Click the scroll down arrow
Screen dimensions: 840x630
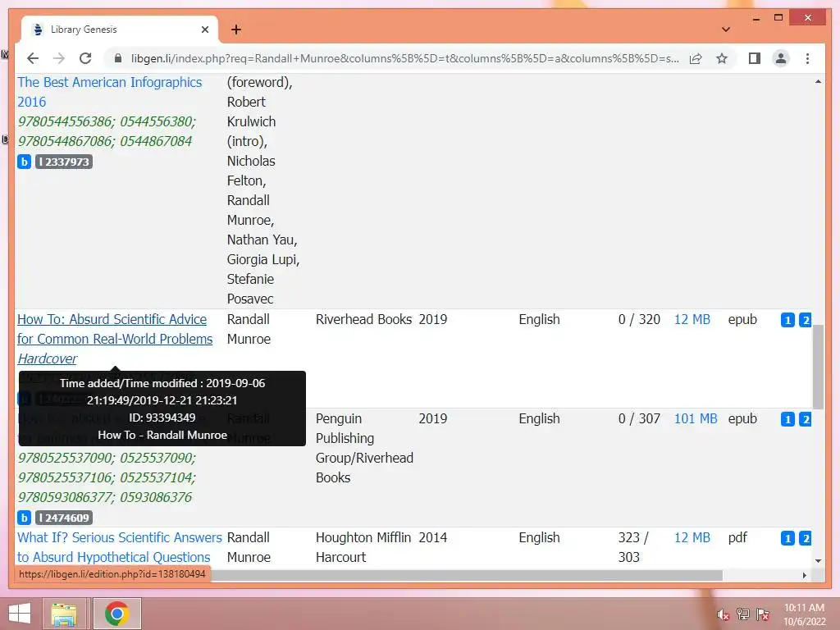pos(818,561)
